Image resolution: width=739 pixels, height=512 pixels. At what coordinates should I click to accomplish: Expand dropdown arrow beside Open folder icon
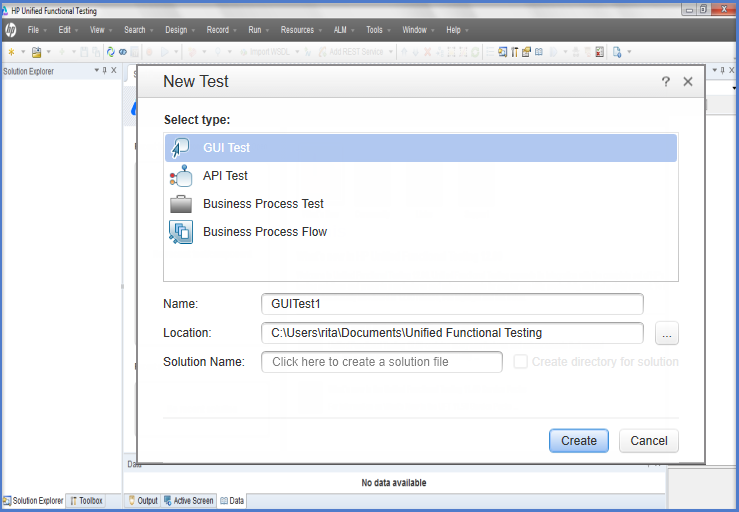pos(49,52)
